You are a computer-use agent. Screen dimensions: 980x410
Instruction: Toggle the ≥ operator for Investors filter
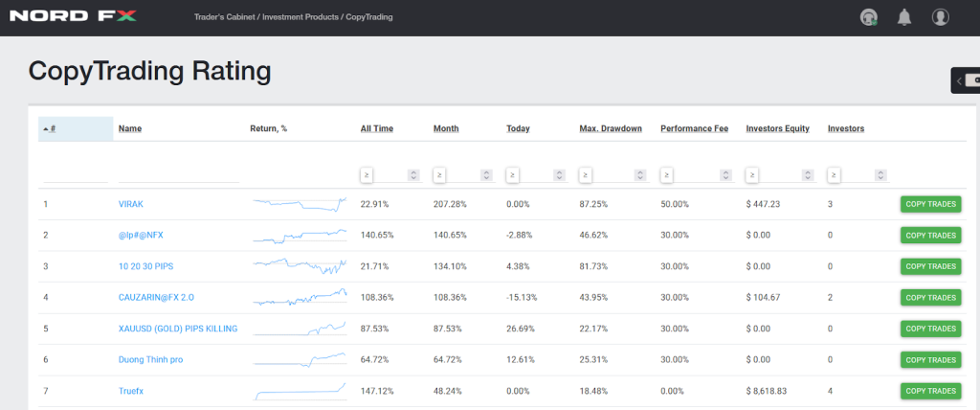[834, 175]
